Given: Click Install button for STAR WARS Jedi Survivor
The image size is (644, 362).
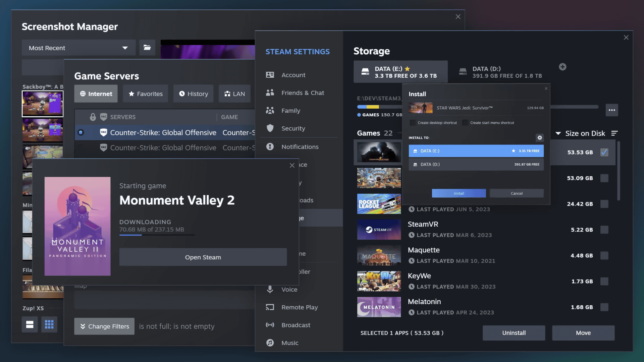Looking at the screenshot, I should (459, 193).
